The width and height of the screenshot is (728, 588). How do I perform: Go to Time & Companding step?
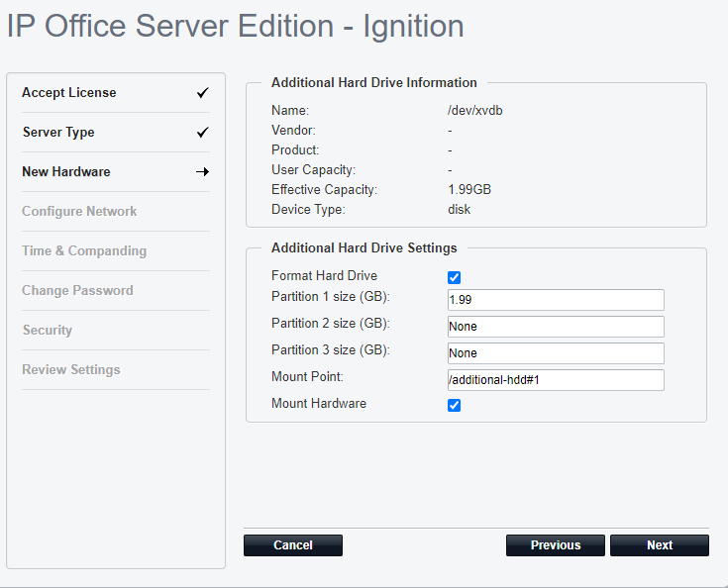[84, 250]
